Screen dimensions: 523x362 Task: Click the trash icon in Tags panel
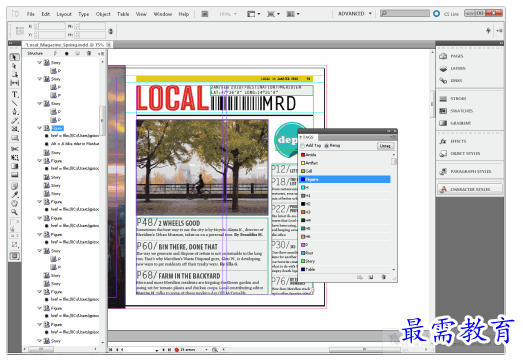[x=384, y=277]
